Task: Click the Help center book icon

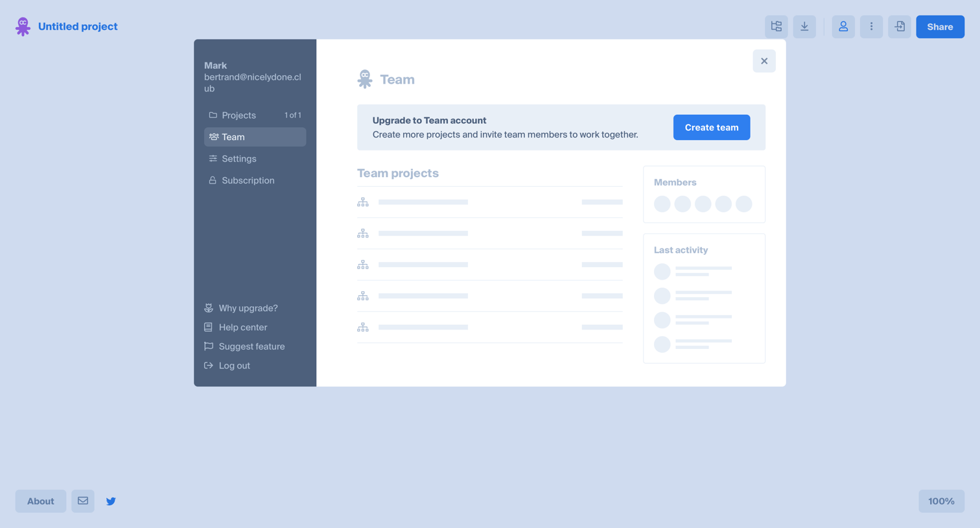Action: (208, 327)
